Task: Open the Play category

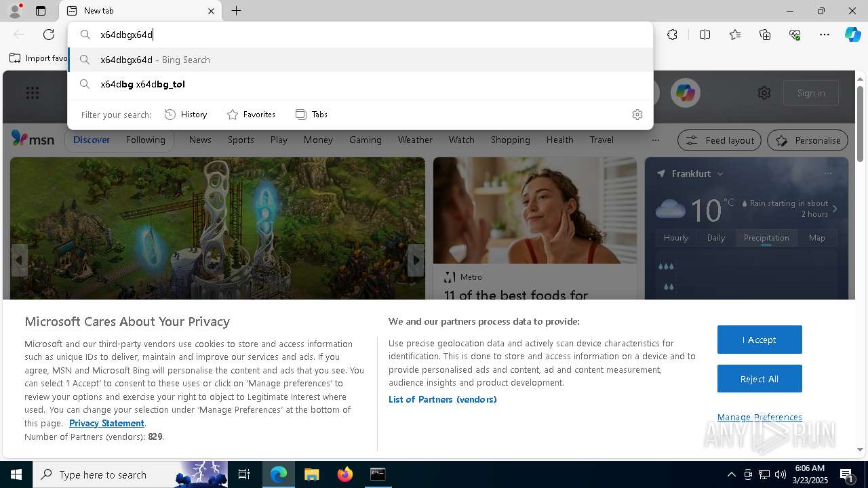Action: [279, 140]
